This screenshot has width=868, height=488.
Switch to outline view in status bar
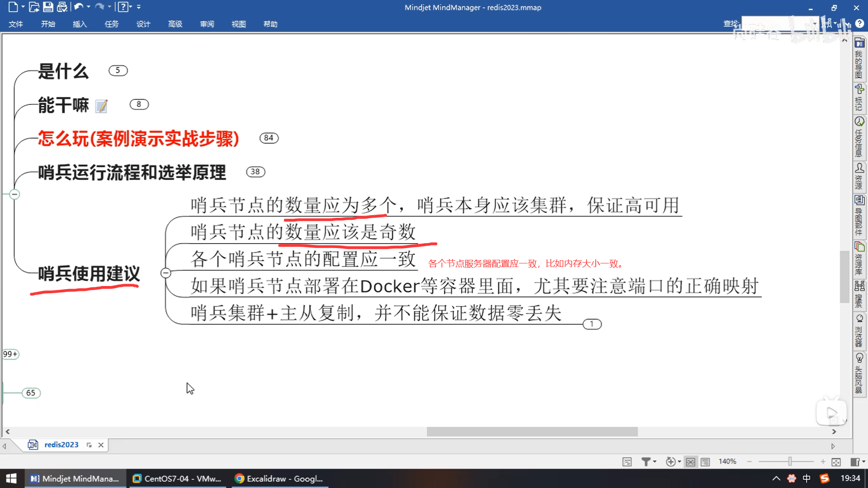[x=705, y=462]
